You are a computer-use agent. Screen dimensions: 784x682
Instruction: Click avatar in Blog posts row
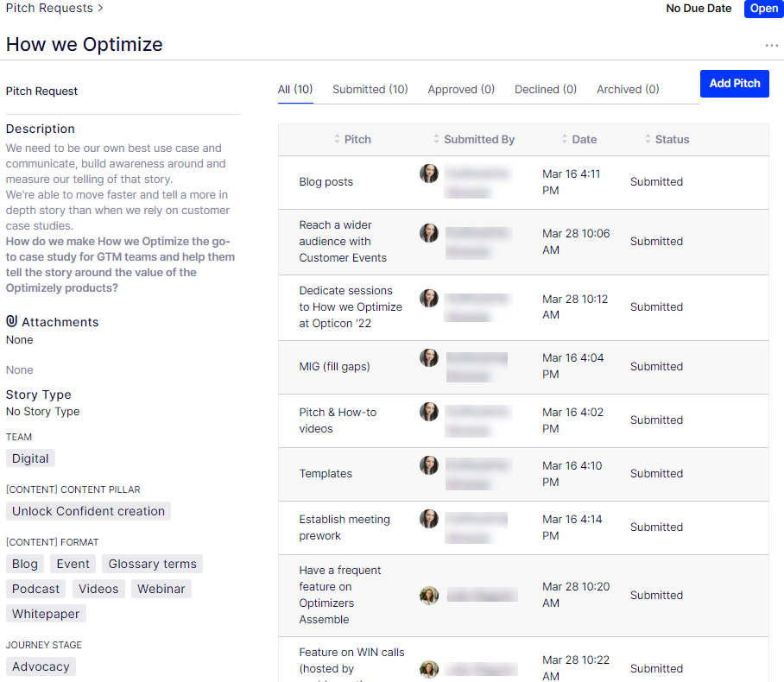pos(428,174)
